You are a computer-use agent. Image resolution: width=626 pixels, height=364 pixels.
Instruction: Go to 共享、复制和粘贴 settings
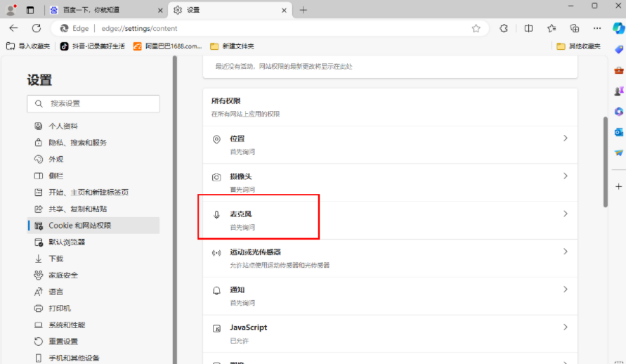[x=93, y=209]
